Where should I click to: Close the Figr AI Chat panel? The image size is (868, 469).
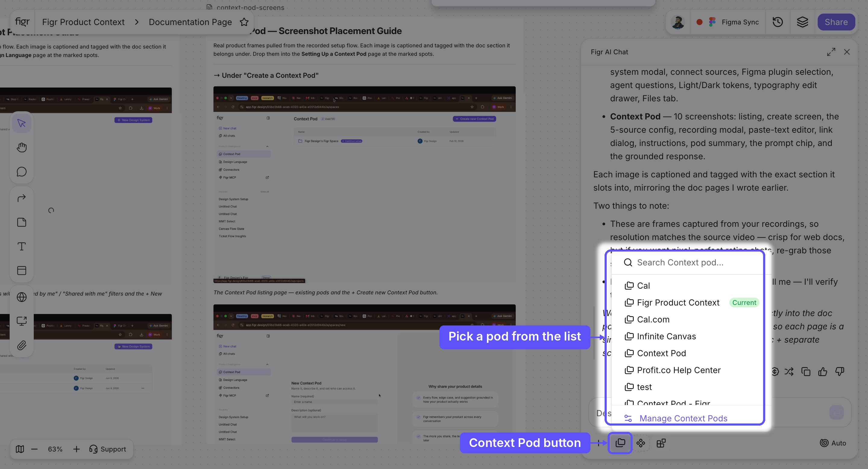pyautogui.click(x=847, y=52)
